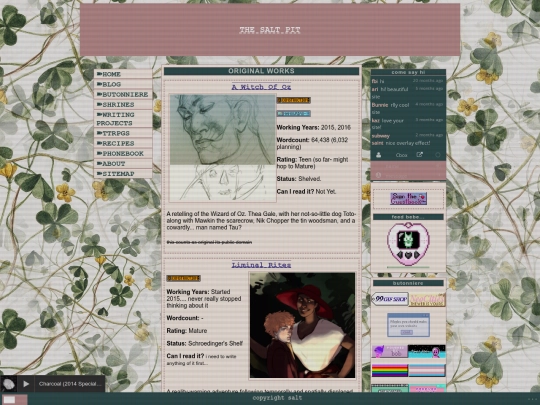Open the BUTONNIERE menu link
Viewport: 540px width, 405px height.
pos(123,94)
